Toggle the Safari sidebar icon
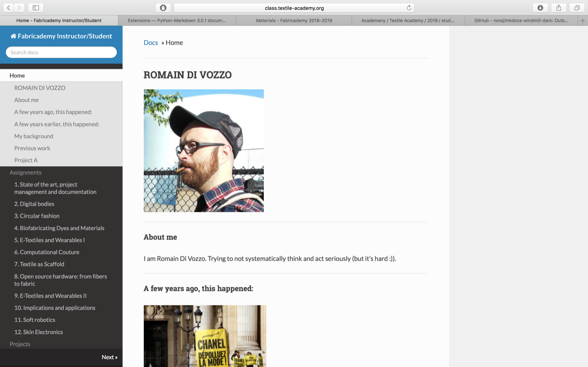 click(x=36, y=8)
